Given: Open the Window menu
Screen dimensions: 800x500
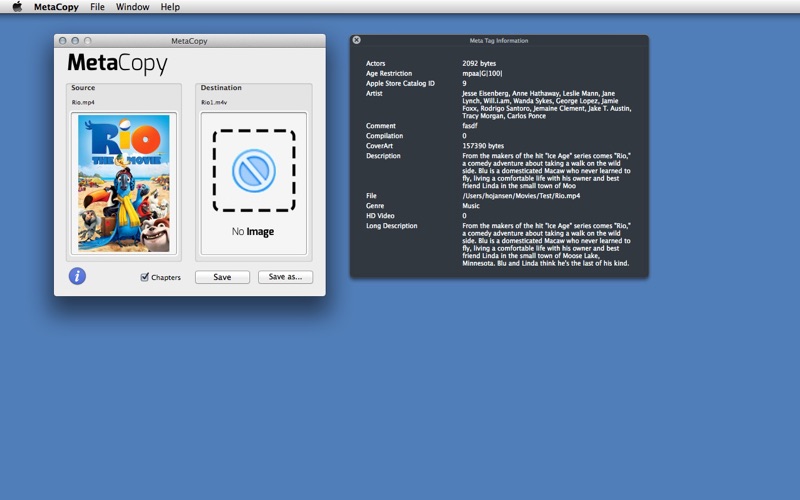Looking at the screenshot, I should (x=132, y=7).
